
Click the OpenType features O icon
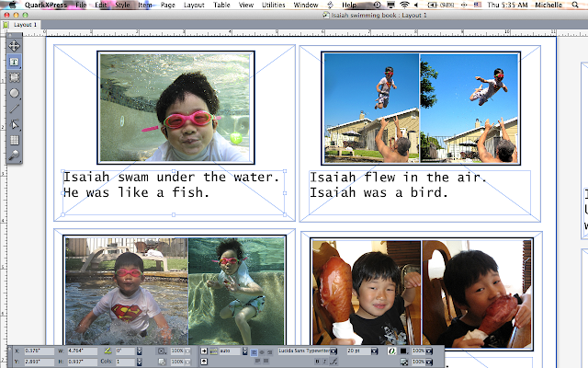pos(392,351)
